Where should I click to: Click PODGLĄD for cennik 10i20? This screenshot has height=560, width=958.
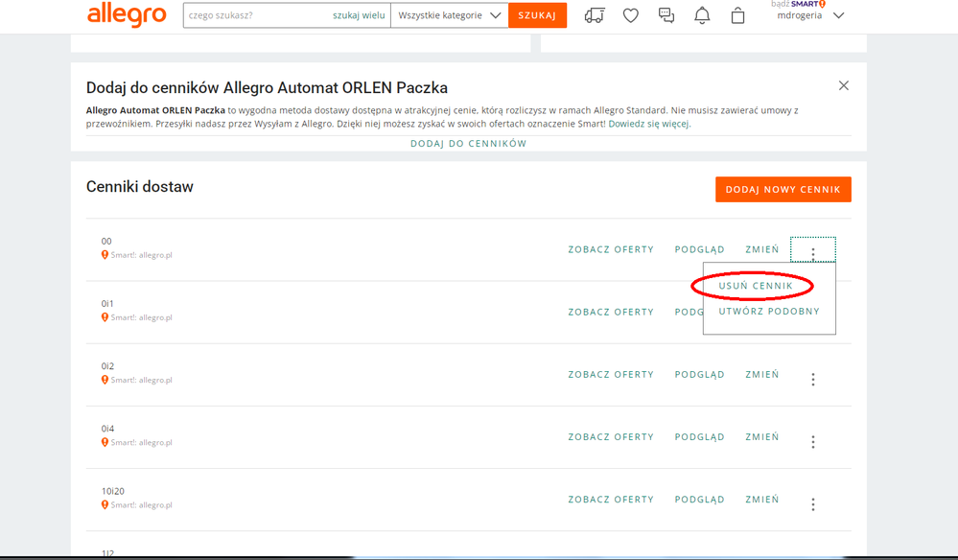coord(699,500)
